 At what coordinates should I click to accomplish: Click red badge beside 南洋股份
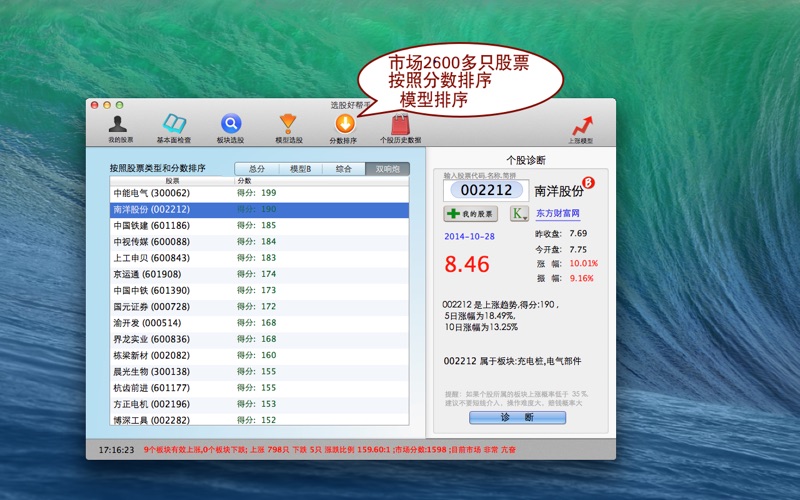coord(588,183)
